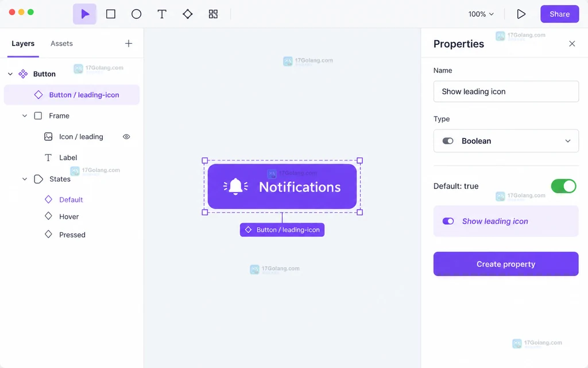Click the Create property button

click(506, 264)
